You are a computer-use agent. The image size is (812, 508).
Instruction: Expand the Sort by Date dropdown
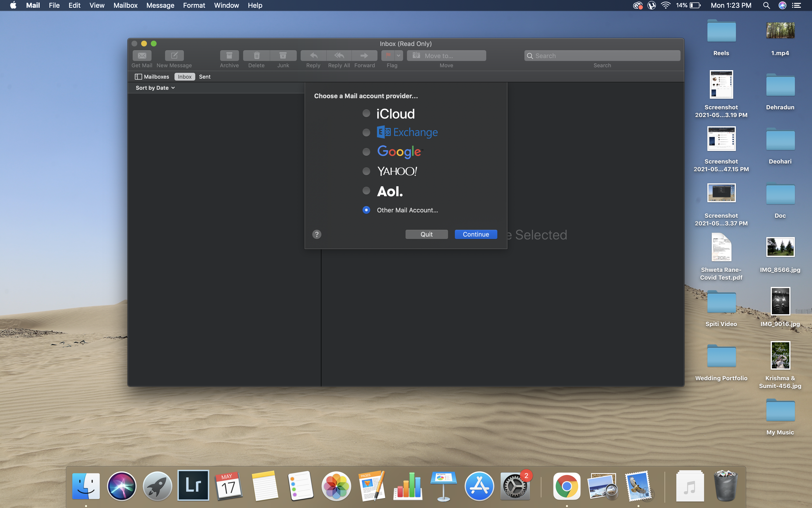(155, 88)
